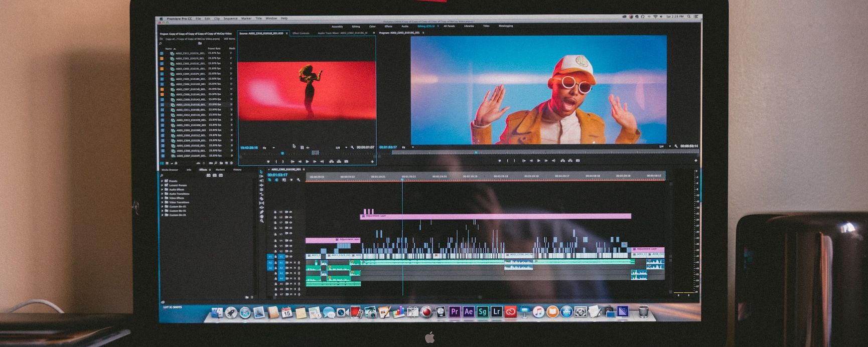The height and width of the screenshot is (347, 868).
Task: Click the Selection arrow tool
Action: click(x=261, y=172)
